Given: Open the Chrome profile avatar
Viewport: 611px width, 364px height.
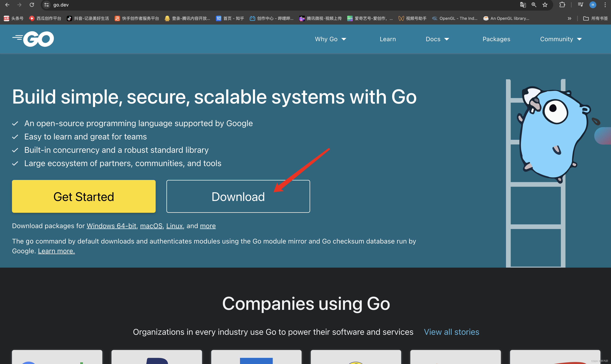Looking at the screenshot, I should [x=593, y=5].
